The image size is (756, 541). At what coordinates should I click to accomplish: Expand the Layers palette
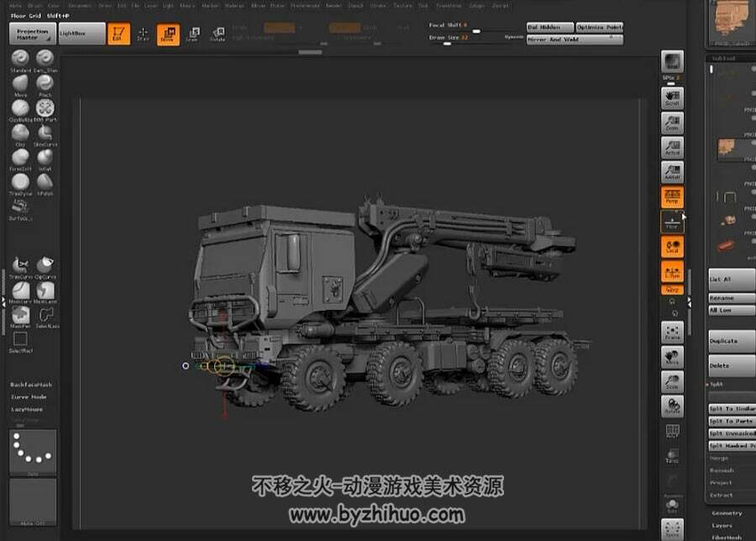point(722,526)
